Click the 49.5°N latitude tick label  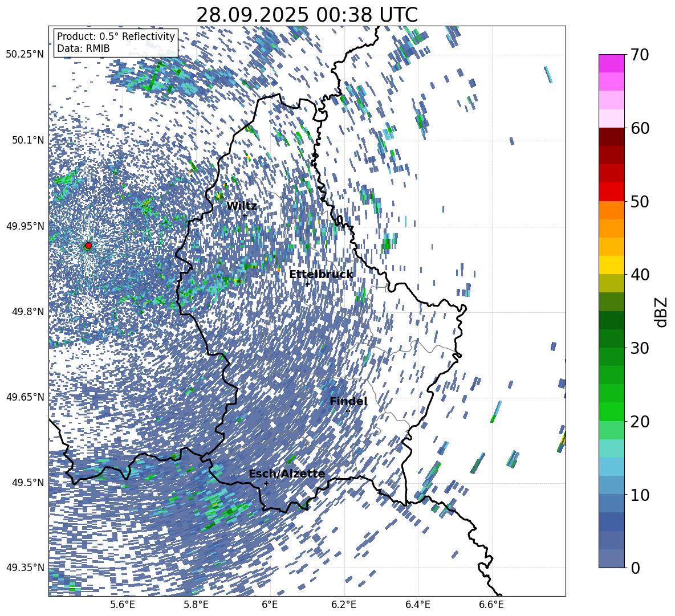(x=27, y=482)
